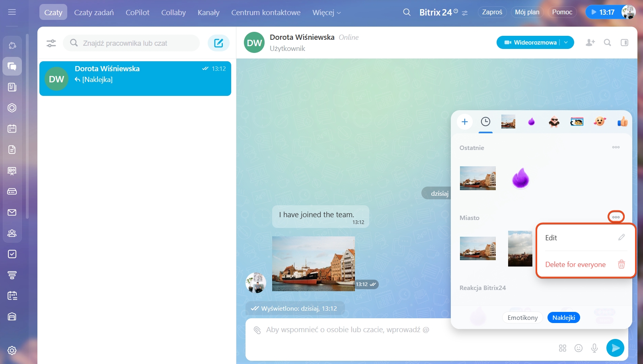Select the Naklejki tab

coord(563,317)
